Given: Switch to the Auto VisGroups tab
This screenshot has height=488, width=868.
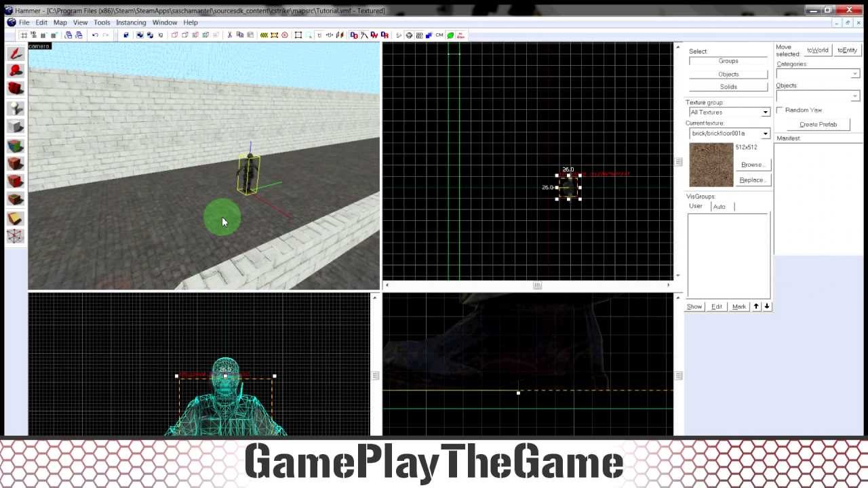Looking at the screenshot, I should point(719,207).
